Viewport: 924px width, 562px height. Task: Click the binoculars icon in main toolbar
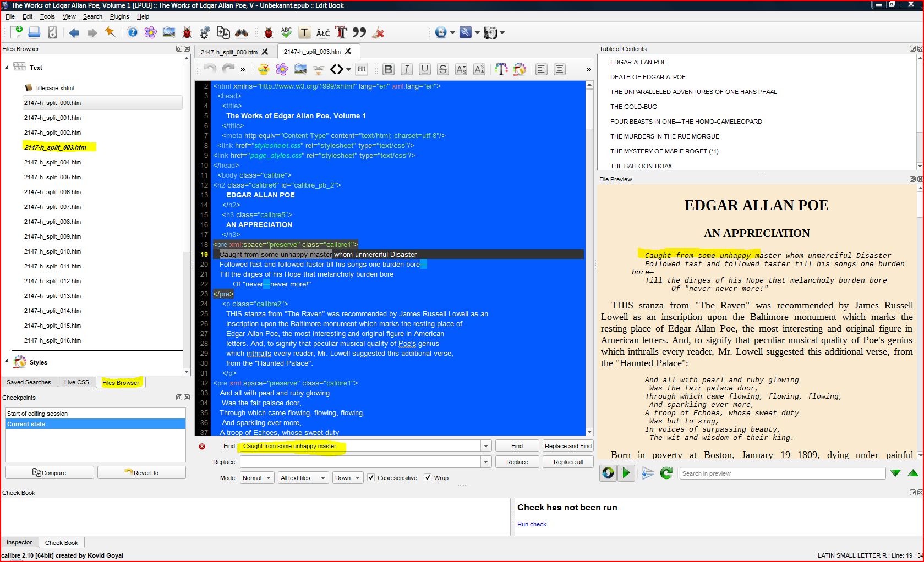tap(242, 33)
